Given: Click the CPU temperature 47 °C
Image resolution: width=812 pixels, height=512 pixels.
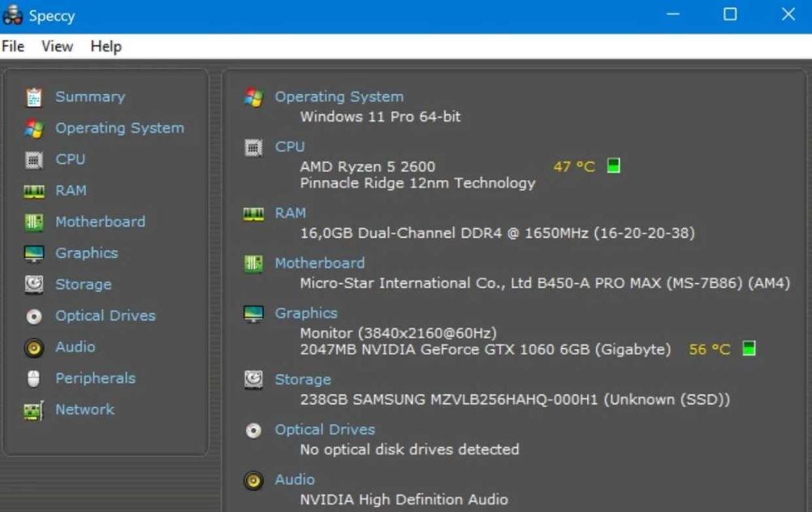Looking at the screenshot, I should [x=574, y=166].
